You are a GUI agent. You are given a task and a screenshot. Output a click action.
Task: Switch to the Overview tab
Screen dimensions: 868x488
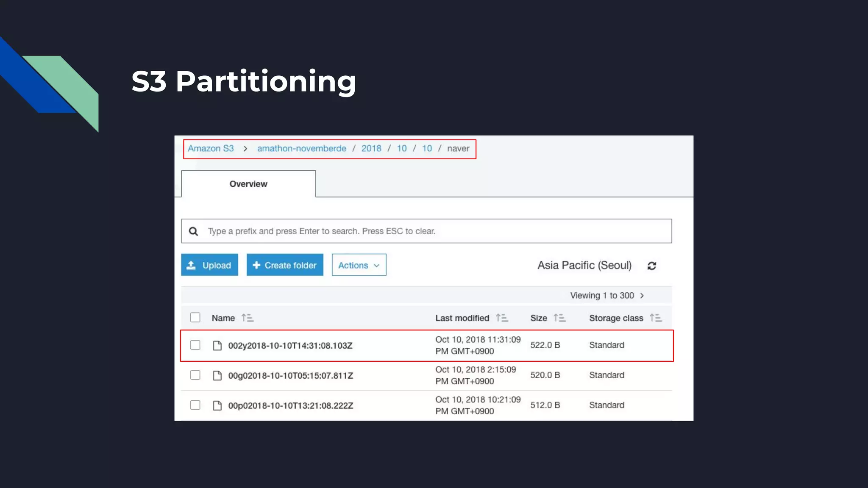coord(248,184)
